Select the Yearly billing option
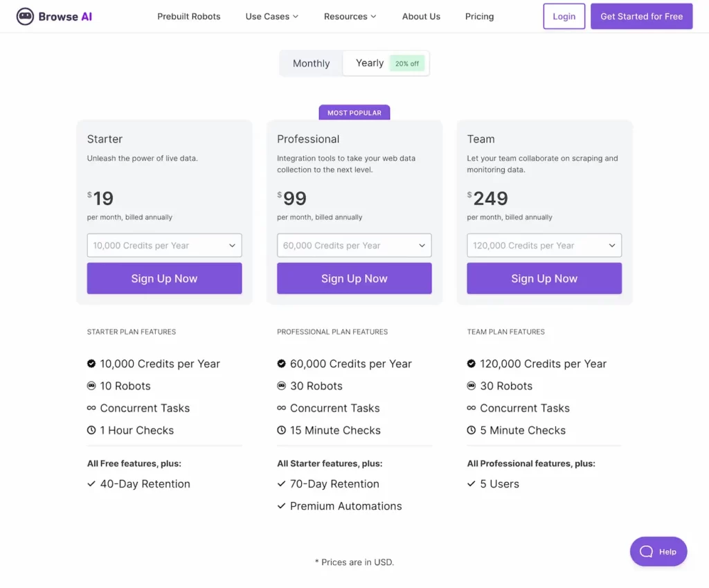Viewport: 709px width, 588px height. coord(368,63)
